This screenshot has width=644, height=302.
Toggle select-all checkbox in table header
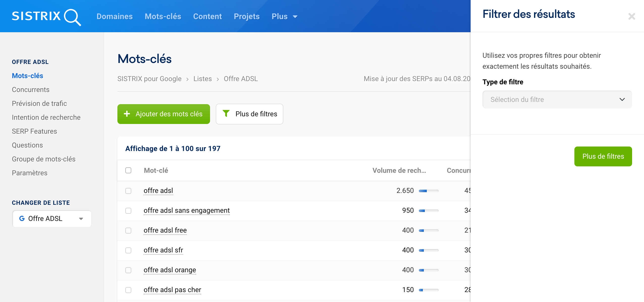[128, 170]
